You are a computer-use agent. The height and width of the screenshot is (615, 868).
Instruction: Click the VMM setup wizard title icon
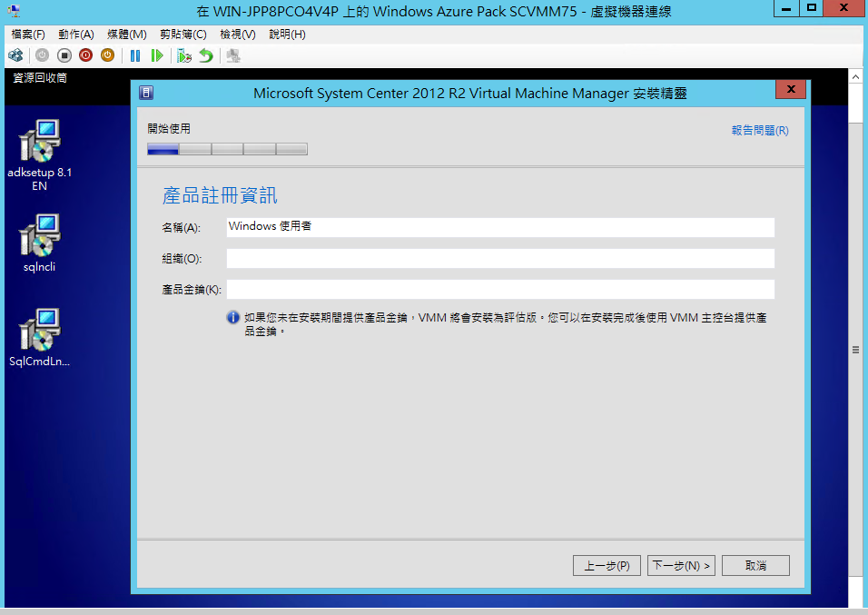click(146, 93)
